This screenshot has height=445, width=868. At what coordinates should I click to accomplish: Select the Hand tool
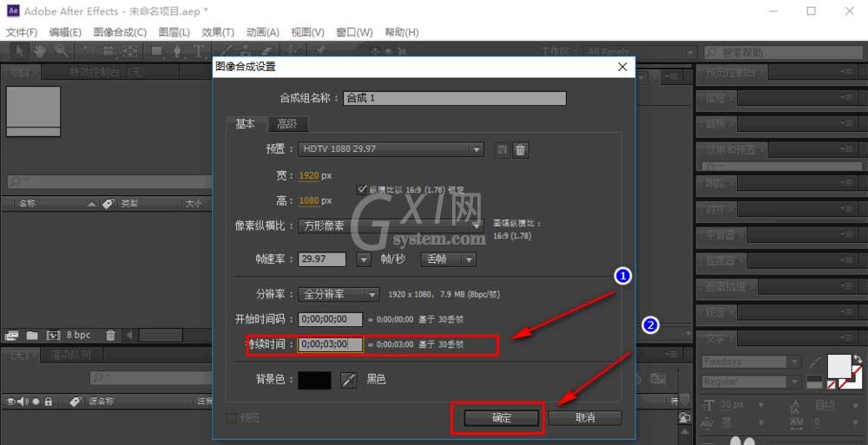(39, 51)
